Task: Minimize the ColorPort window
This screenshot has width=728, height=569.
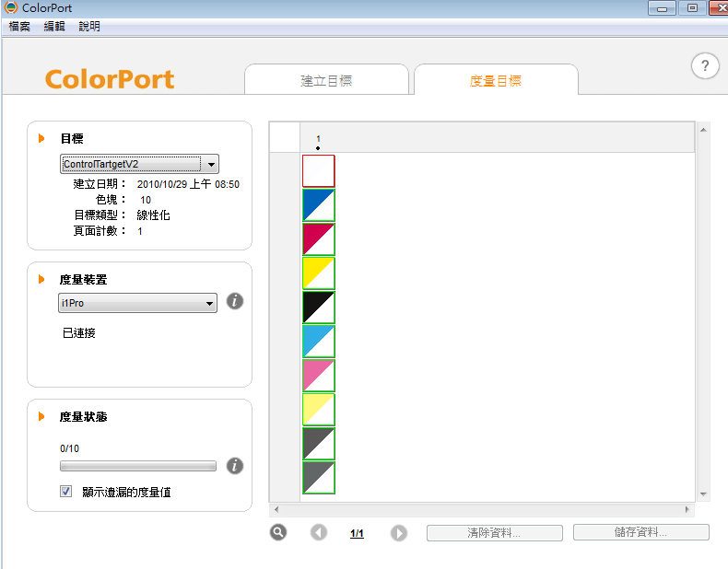Action: (662, 8)
